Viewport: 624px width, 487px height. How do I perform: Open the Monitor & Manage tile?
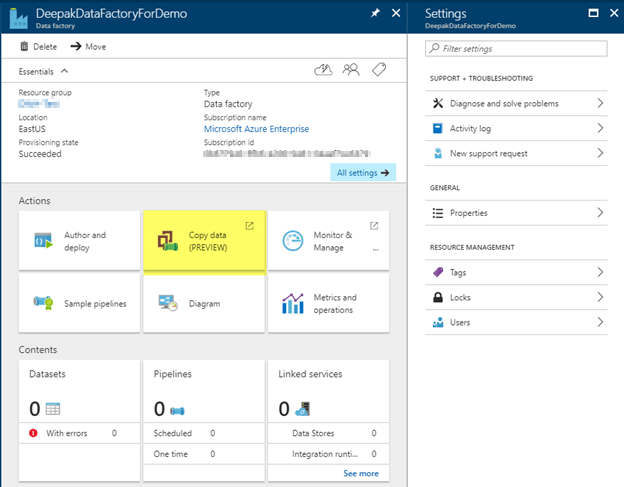coord(328,241)
